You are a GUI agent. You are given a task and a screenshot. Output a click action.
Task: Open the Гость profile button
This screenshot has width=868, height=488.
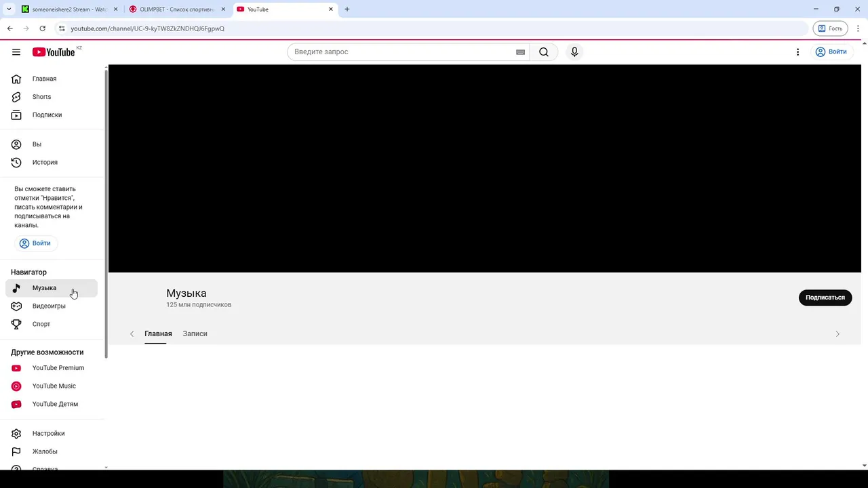(830, 28)
